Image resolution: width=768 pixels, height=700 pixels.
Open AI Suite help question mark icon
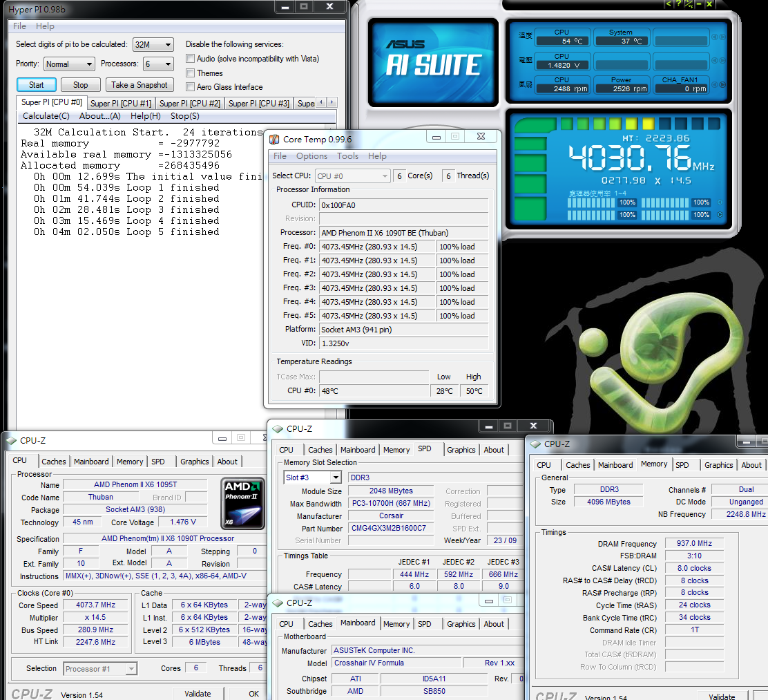[x=678, y=4]
